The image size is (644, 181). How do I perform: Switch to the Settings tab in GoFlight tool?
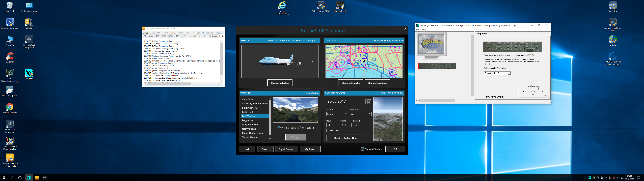coord(213,36)
